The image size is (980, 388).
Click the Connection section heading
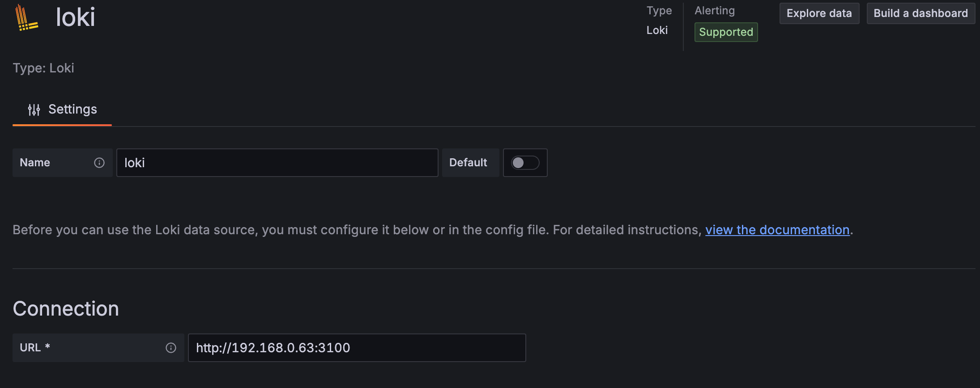tap(66, 309)
